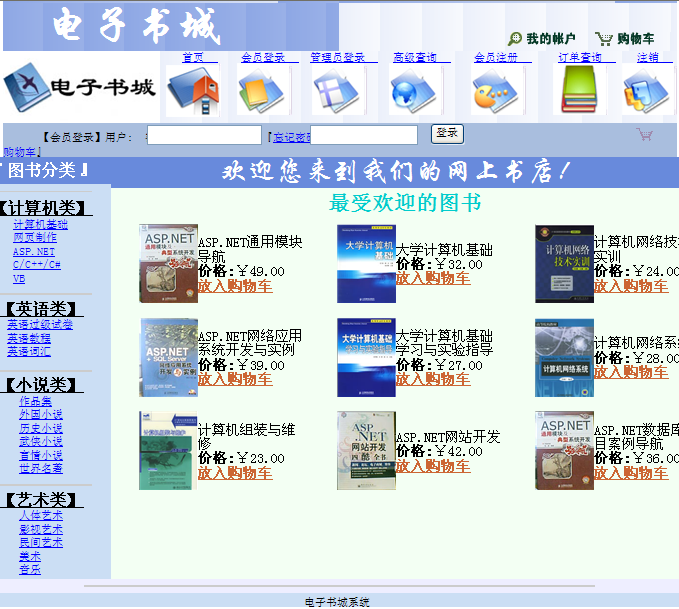Add ¥24.00 计算机网络技术实训 to cart
This screenshot has height=609, width=679.
pos(631,286)
